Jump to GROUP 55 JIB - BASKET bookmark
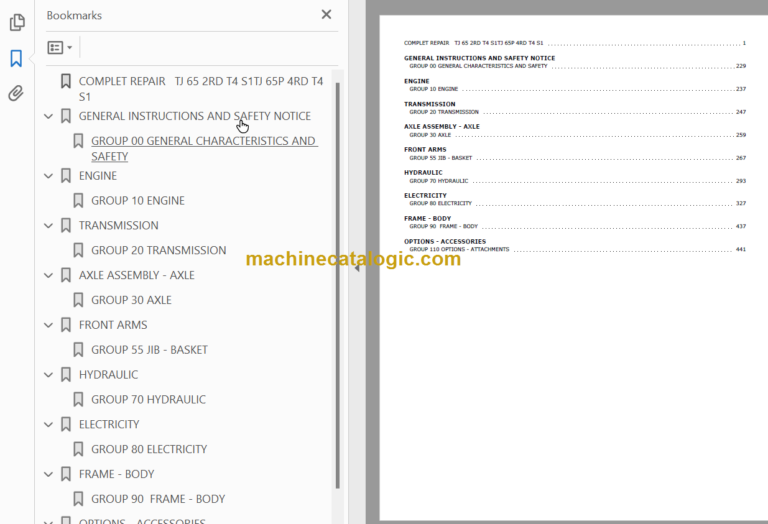Image resolution: width=768 pixels, height=524 pixels. point(149,350)
